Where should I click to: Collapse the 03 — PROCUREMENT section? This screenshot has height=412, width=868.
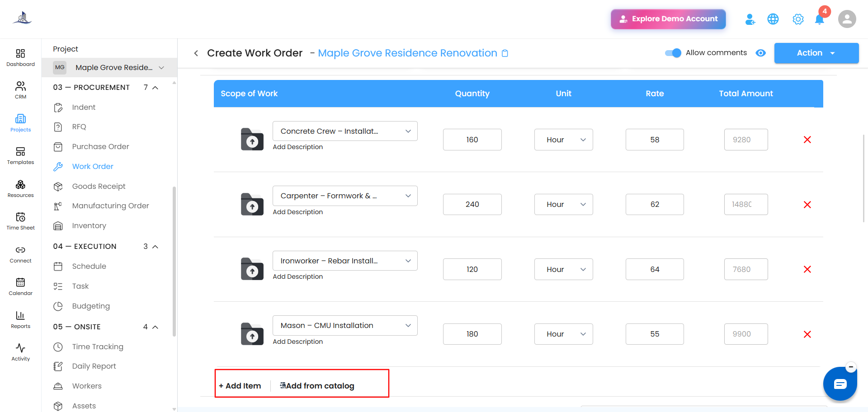coord(155,88)
